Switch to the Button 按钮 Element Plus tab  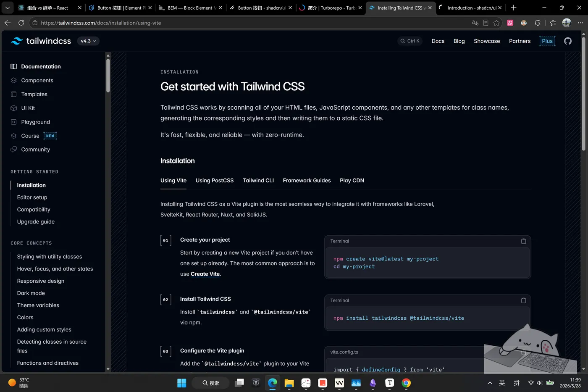[120, 8]
